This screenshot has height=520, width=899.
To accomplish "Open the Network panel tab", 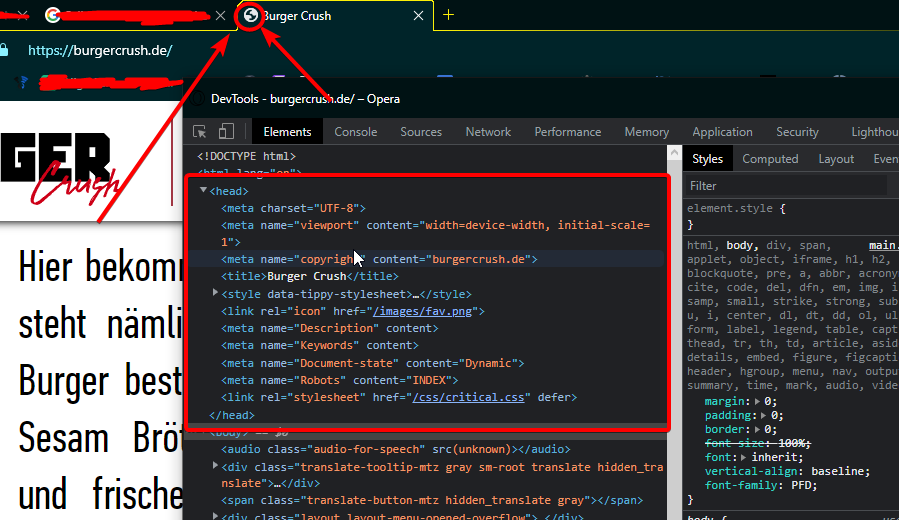I will coord(488,132).
